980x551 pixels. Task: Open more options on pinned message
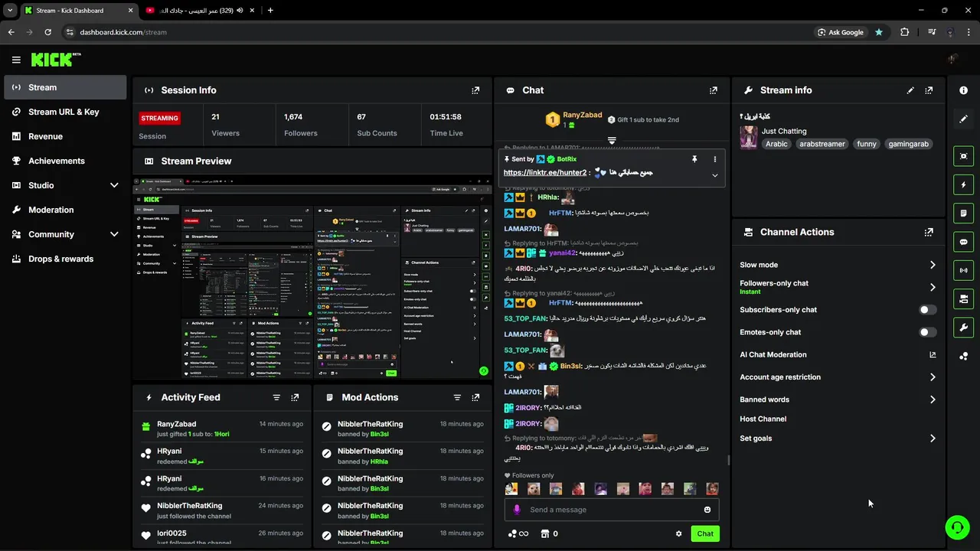tap(715, 159)
